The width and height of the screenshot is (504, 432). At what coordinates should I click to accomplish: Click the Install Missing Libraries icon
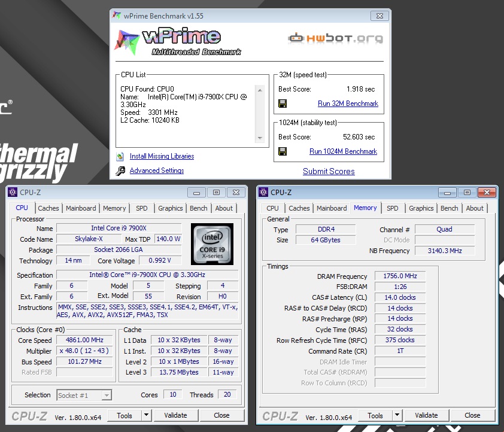pyautogui.click(x=120, y=156)
